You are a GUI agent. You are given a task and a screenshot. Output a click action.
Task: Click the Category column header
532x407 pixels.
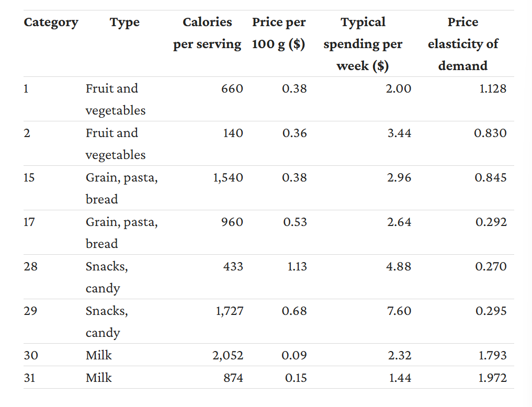coord(51,22)
